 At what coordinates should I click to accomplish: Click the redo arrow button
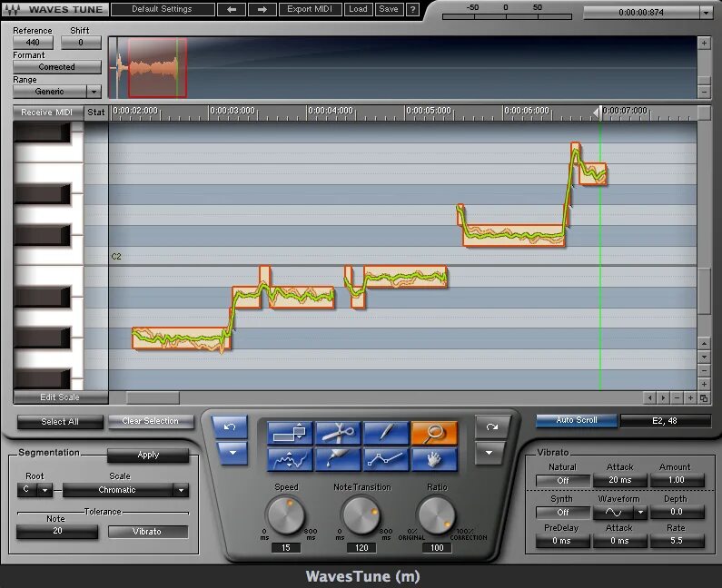[x=492, y=426]
